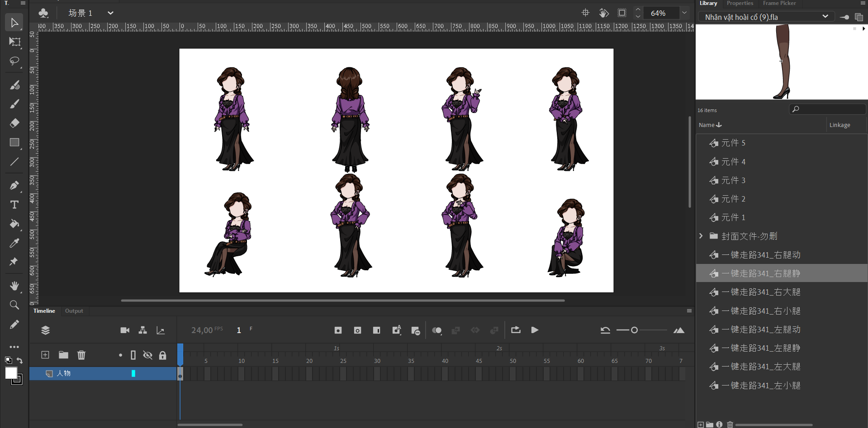Select the Paint Bucket tool

(14, 224)
